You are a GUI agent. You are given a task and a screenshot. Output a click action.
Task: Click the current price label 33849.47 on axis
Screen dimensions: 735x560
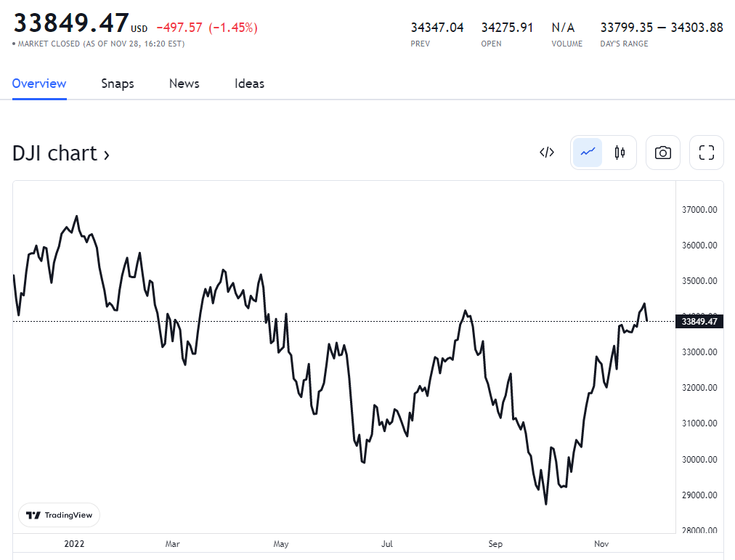click(699, 322)
